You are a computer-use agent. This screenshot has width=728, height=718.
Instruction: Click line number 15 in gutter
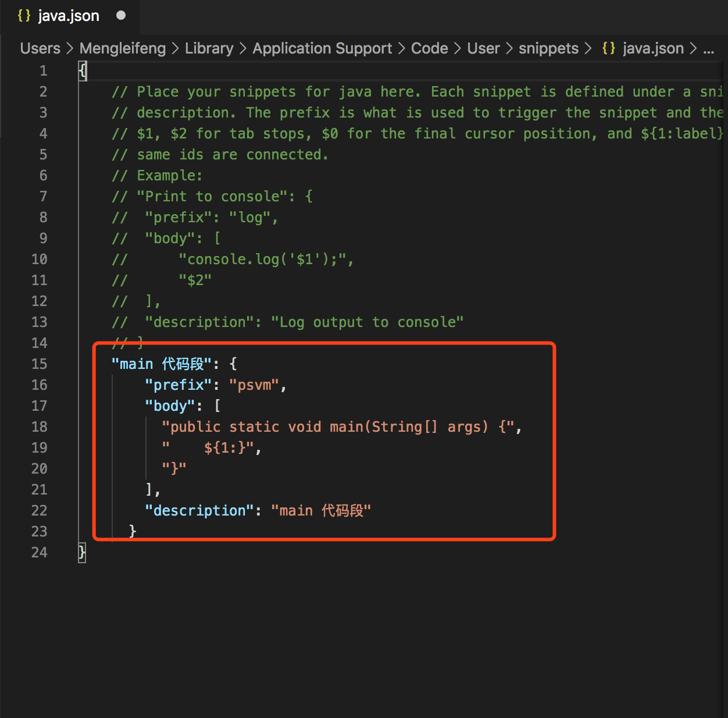click(x=40, y=364)
